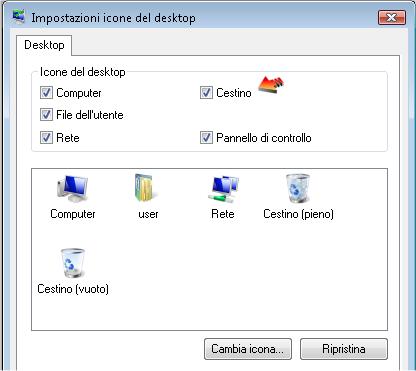
Task: Click the dialog title bar icon
Action: click(19, 17)
